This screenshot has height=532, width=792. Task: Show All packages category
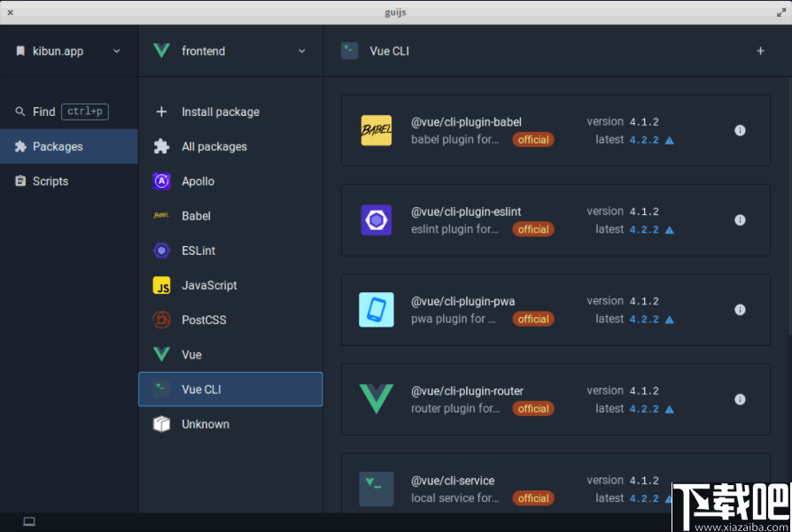coord(214,147)
